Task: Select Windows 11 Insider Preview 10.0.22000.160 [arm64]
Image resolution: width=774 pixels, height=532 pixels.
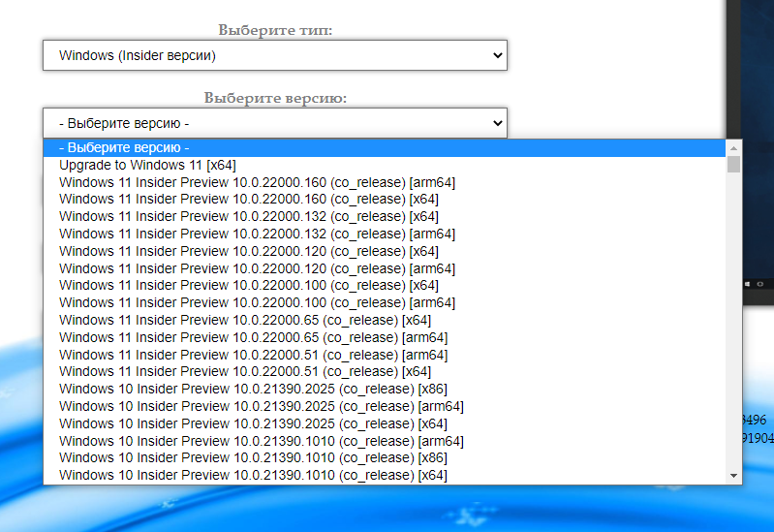Action: pyautogui.click(x=384, y=182)
